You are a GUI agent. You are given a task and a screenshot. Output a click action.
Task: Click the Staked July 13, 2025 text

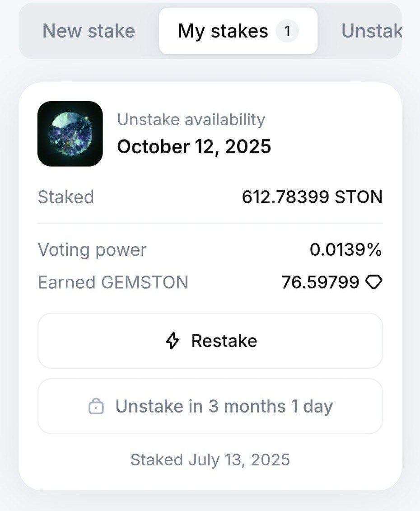(x=210, y=460)
